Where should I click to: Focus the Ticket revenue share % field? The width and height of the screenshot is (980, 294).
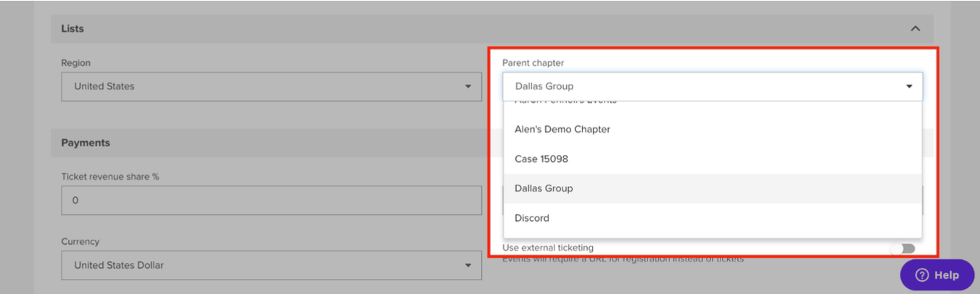271,201
